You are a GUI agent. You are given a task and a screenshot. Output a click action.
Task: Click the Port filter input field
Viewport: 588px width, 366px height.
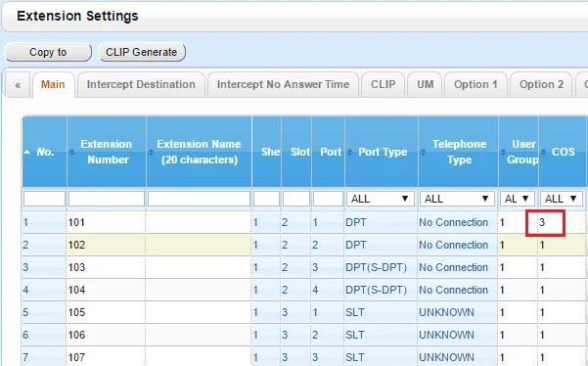[x=328, y=199]
